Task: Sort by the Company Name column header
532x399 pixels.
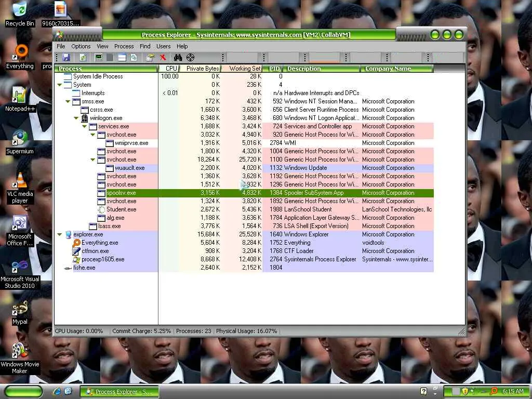Action: tap(397, 69)
